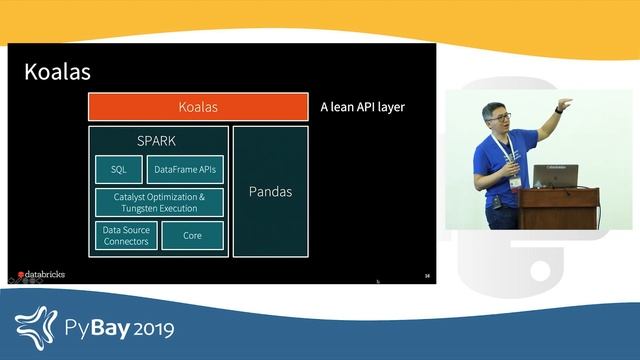Select the DataFrame APIs box
The image size is (640, 360).
click(185, 169)
